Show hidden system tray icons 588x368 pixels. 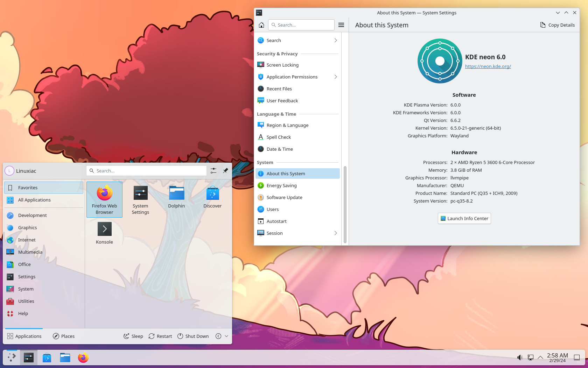point(540,357)
